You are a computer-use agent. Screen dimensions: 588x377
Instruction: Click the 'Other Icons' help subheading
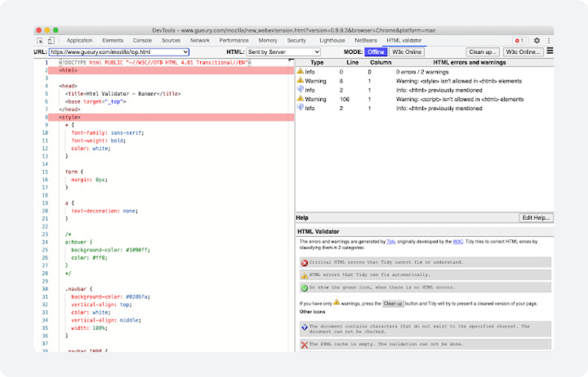[312, 312]
